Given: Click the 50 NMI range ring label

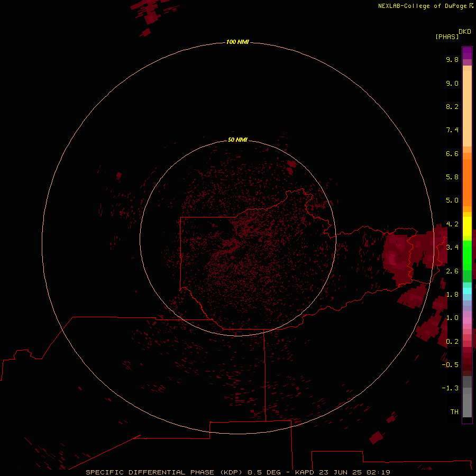Looking at the screenshot, I should point(237,140).
